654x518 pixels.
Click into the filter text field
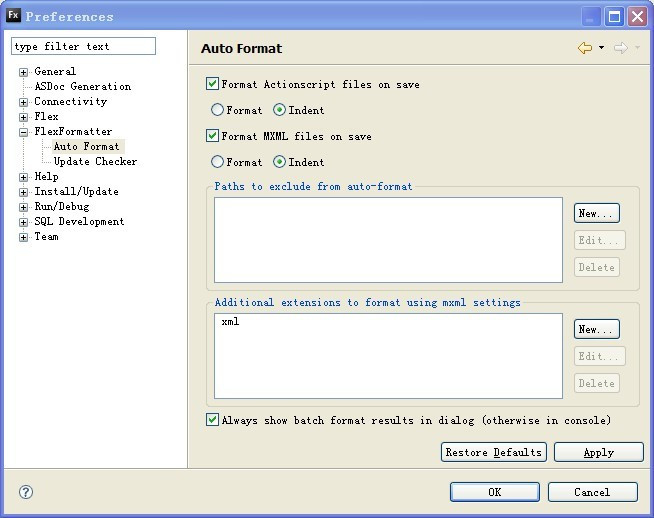[83, 46]
